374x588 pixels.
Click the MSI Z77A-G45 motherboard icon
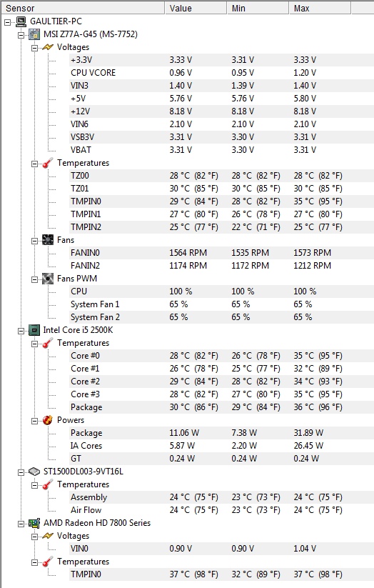[x=34, y=34]
